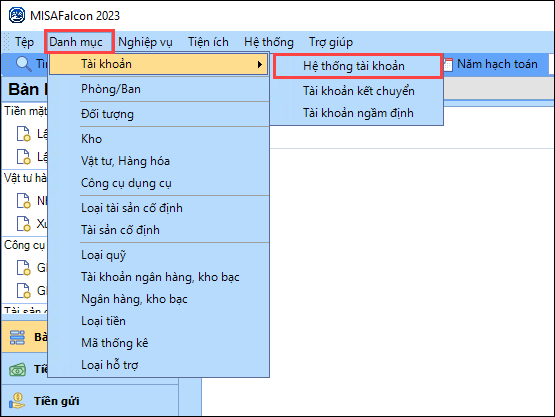The height and width of the screenshot is (417, 555).
Task: Open the Tiền gửi sidebar icon
Action: pyautogui.click(x=17, y=401)
